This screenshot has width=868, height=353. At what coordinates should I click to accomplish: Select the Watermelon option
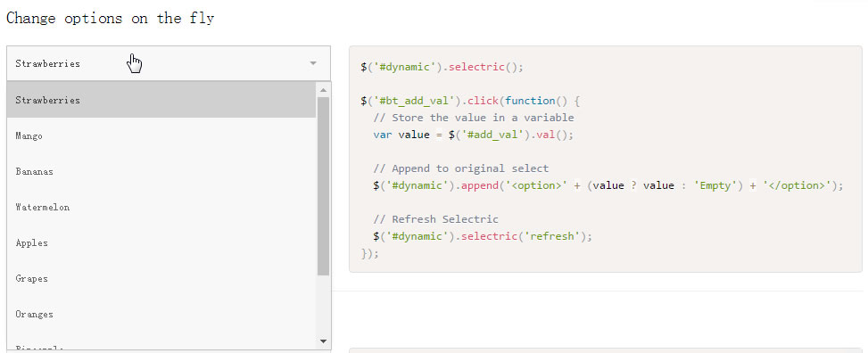click(161, 207)
